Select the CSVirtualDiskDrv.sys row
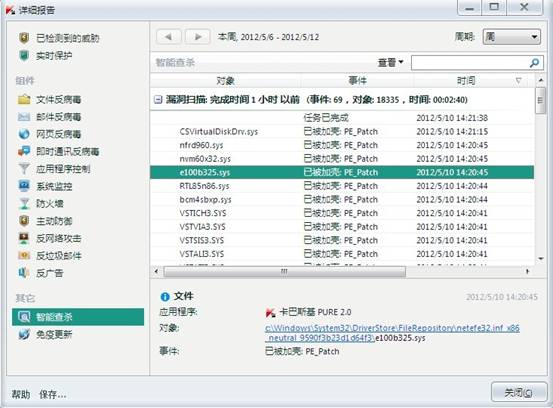Image resolution: width=553 pixels, height=408 pixels. coord(342,132)
